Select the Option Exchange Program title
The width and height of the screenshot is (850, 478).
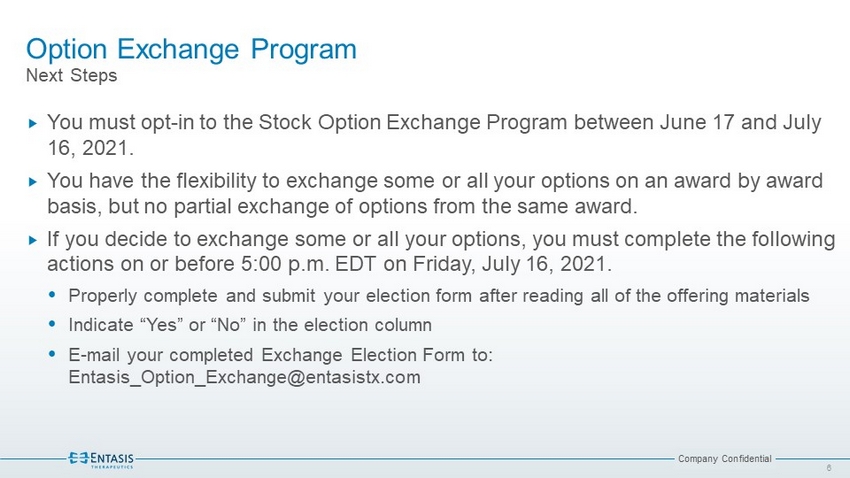point(191,49)
